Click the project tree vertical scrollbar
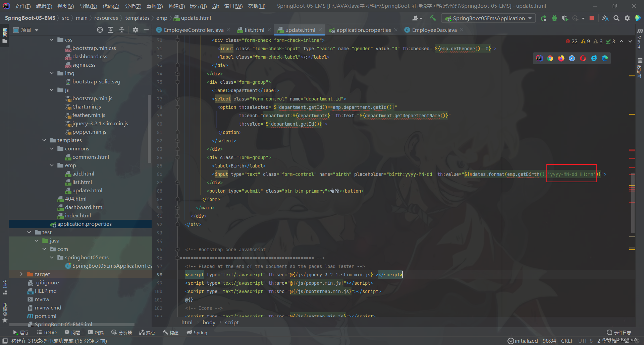This screenshot has width=644, height=345. coord(150,129)
